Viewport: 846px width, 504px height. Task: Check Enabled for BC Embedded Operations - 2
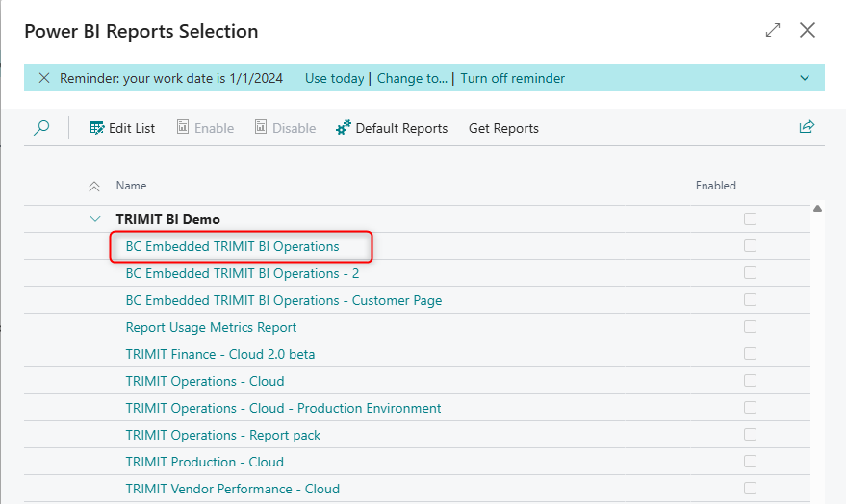pos(750,273)
